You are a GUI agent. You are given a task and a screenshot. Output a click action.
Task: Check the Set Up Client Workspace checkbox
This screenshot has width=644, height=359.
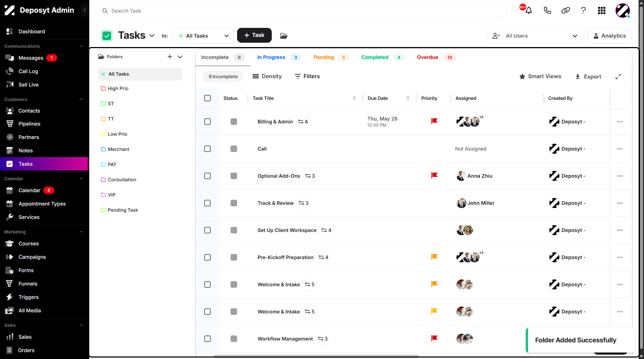coord(207,230)
